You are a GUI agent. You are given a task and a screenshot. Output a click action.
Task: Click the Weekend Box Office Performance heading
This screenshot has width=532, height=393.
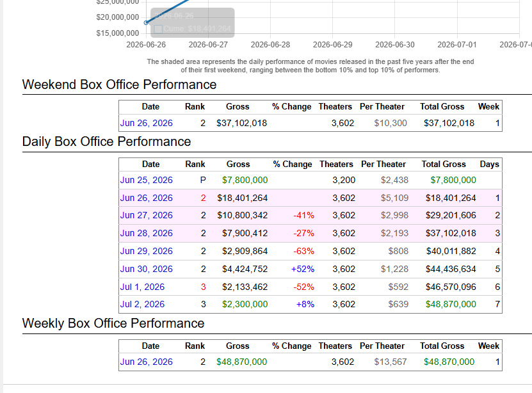(x=119, y=84)
